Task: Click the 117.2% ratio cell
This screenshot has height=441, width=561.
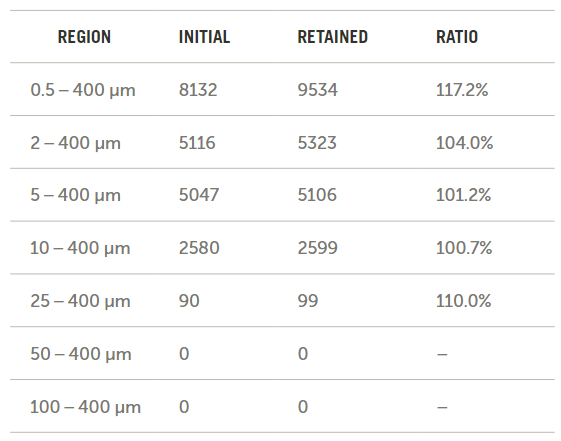Action: coord(462,89)
